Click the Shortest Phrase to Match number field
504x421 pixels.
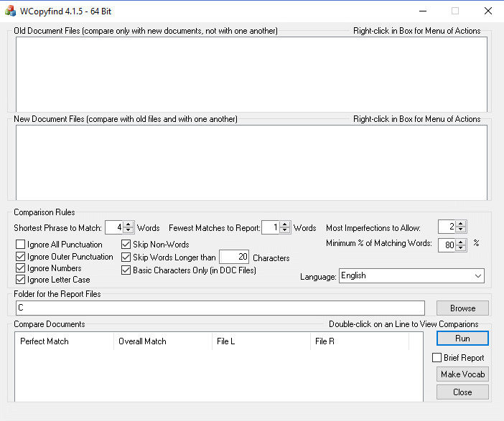(x=114, y=227)
